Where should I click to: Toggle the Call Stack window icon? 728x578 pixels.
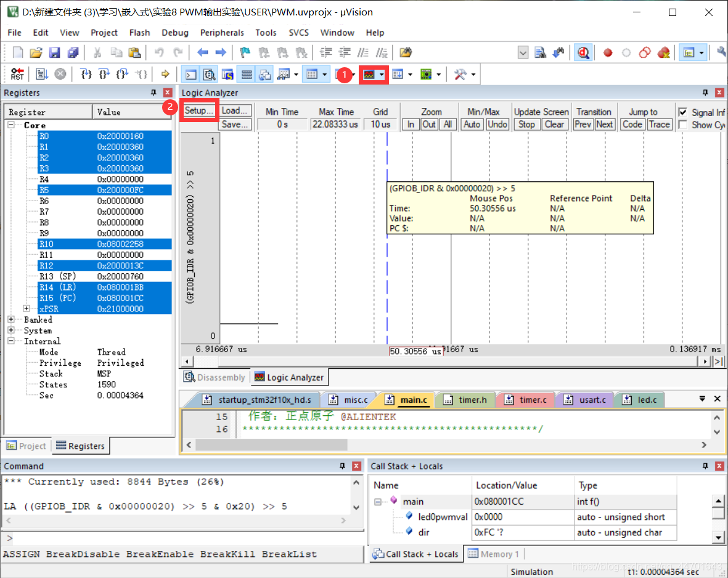coord(265,75)
